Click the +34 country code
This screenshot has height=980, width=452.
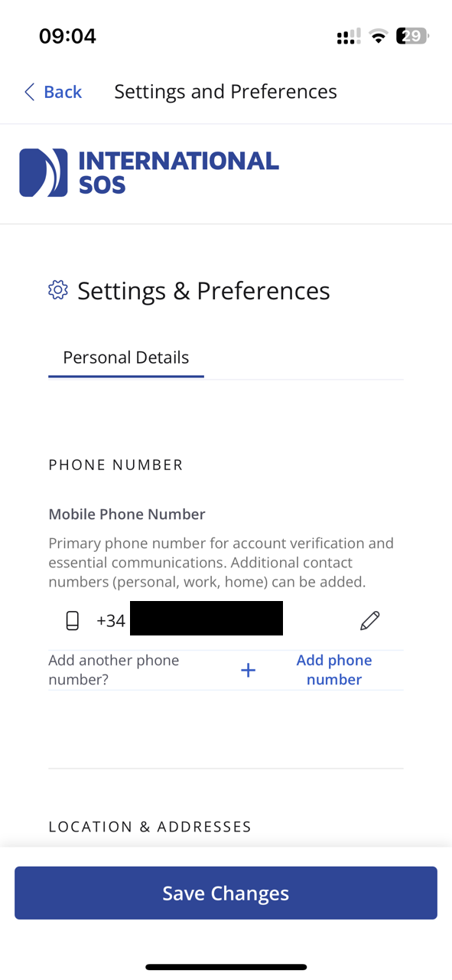[110, 620]
